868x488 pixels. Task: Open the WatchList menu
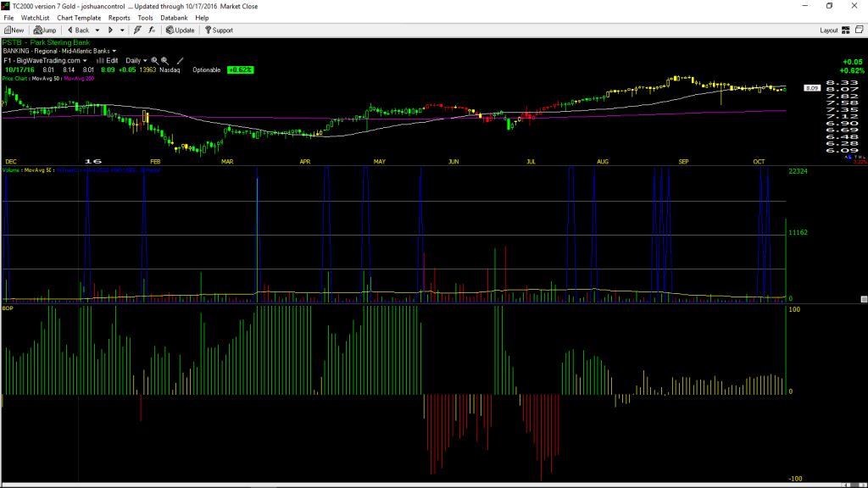pyautogui.click(x=35, y=18)
